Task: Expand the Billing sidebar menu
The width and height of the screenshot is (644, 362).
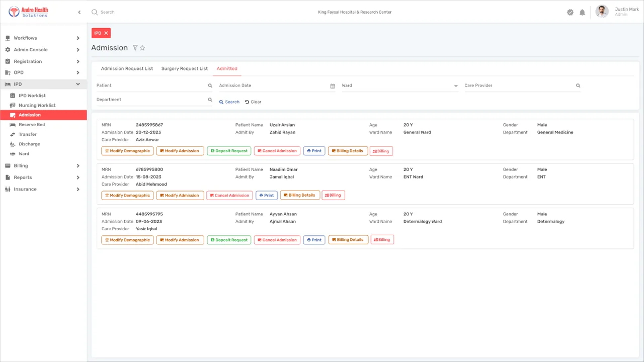Action: coord(43,166)
